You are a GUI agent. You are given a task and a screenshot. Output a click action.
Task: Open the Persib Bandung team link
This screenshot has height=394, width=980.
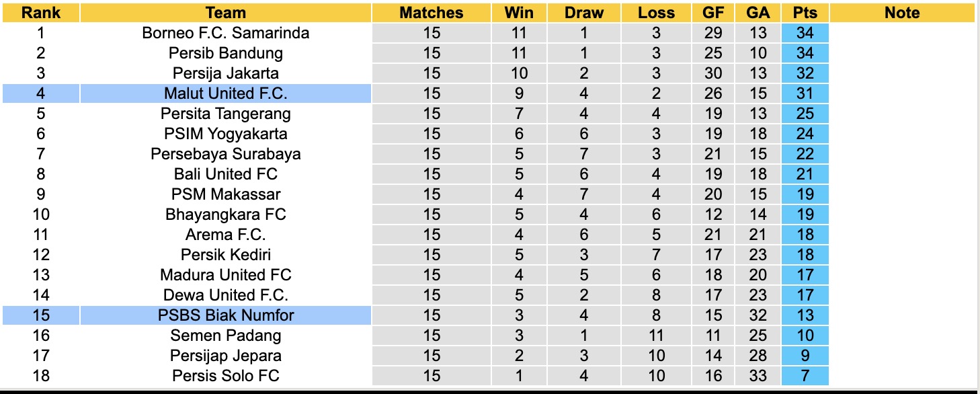[x=226, y=53]
